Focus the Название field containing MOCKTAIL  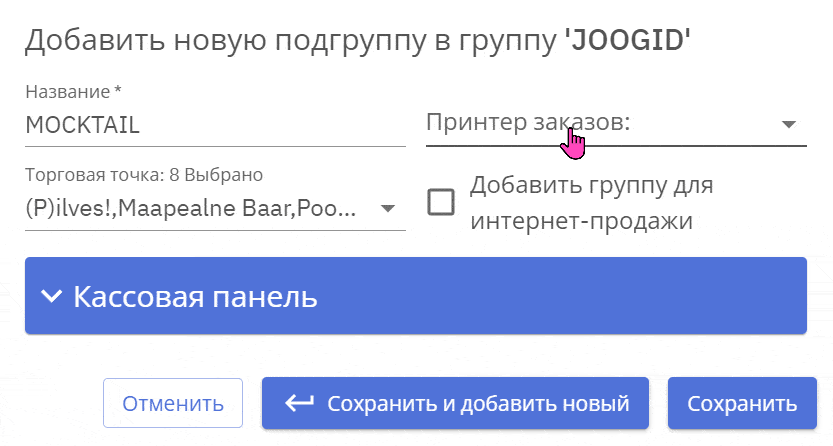coord(214,125)
